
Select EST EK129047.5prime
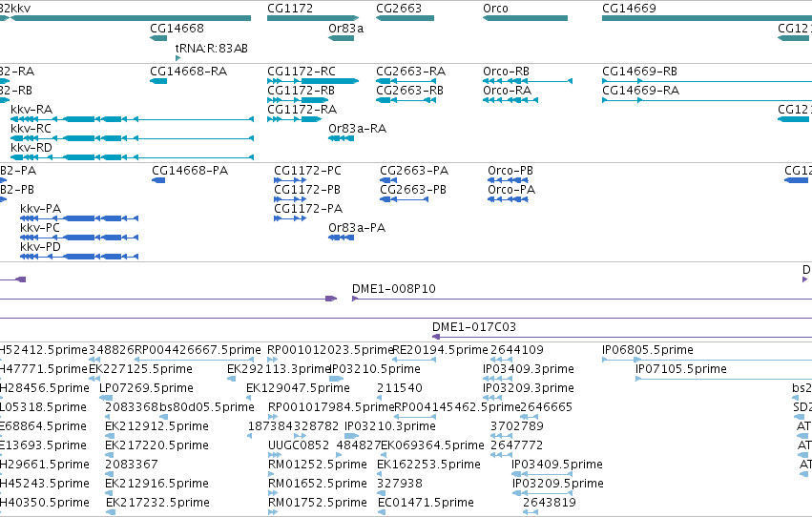[x=299, y=388]
